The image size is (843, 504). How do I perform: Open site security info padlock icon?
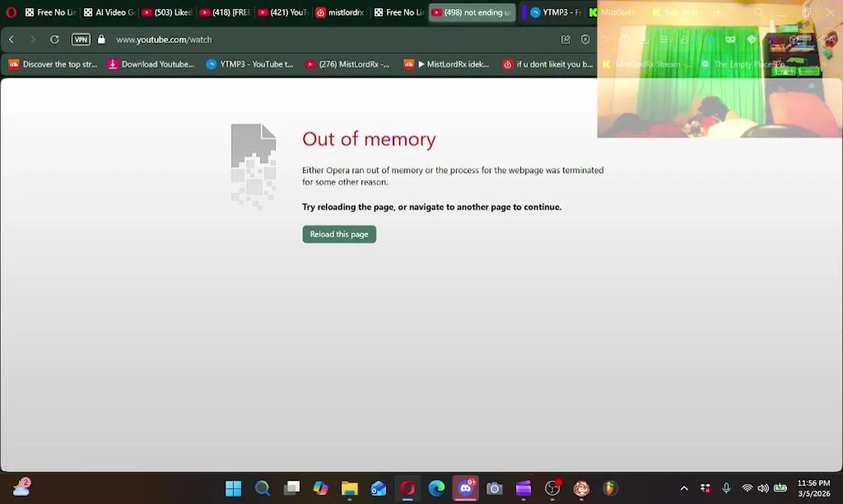(101, 39)
